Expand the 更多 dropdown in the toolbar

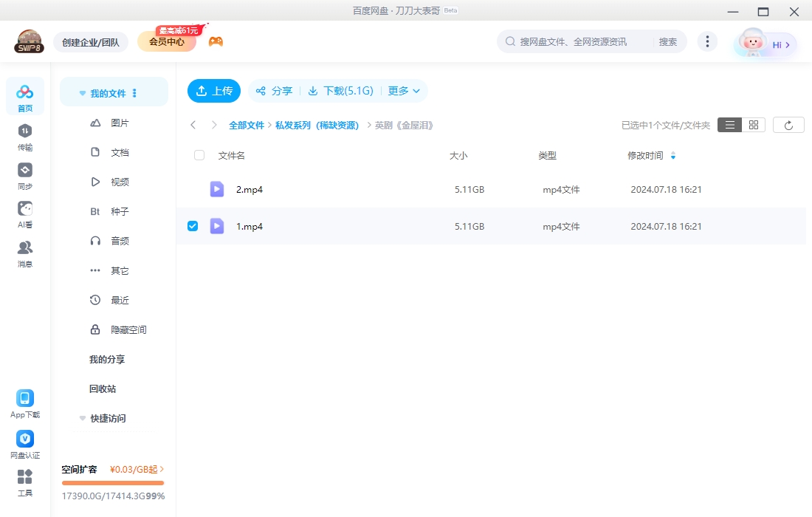[x=403, y=90]
